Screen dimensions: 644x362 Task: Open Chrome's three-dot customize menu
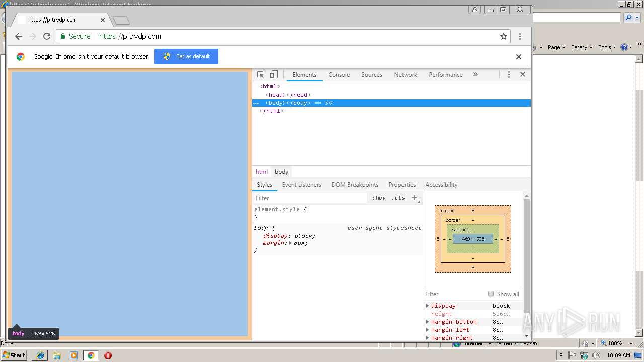click(x=520, y=36)
